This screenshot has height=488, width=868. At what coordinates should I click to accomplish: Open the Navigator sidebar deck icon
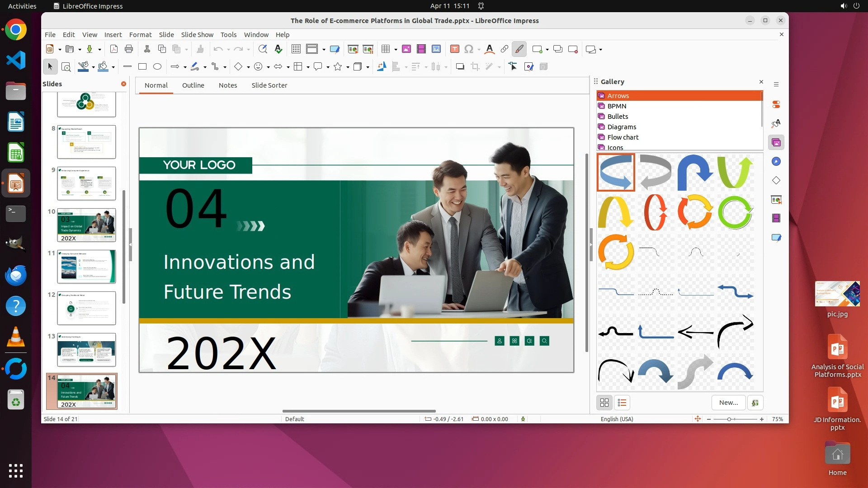(x=776, y=162)
